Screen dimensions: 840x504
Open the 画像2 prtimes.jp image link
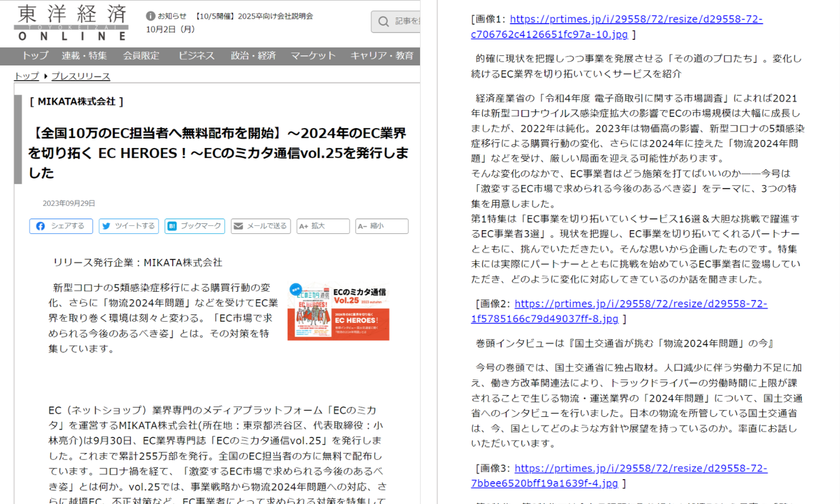(619, 311)
